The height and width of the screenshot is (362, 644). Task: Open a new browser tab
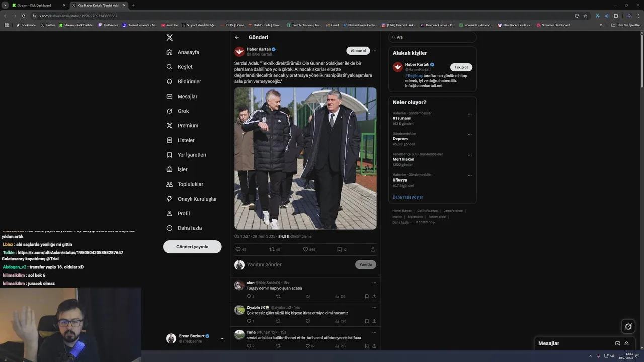click(x=133, y=5)
